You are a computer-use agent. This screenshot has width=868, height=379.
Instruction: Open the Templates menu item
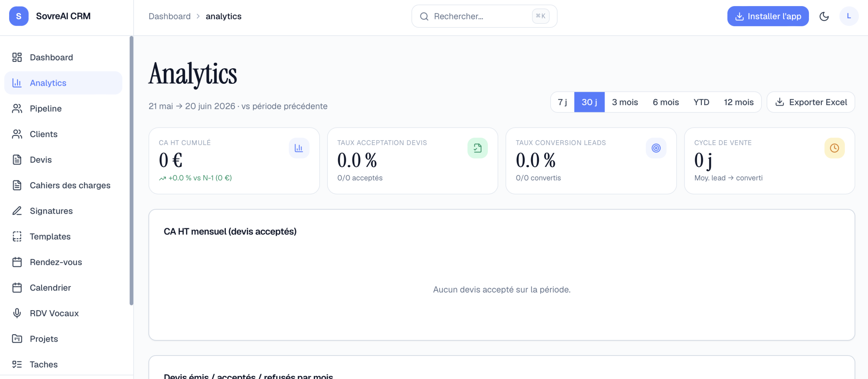63,236
